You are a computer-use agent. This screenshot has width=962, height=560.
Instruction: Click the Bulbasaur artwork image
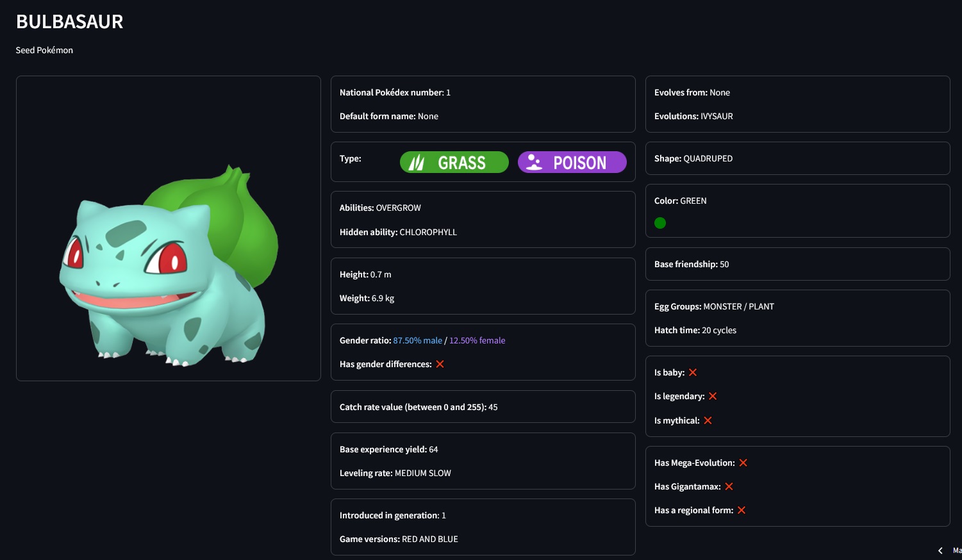point(169,266)
